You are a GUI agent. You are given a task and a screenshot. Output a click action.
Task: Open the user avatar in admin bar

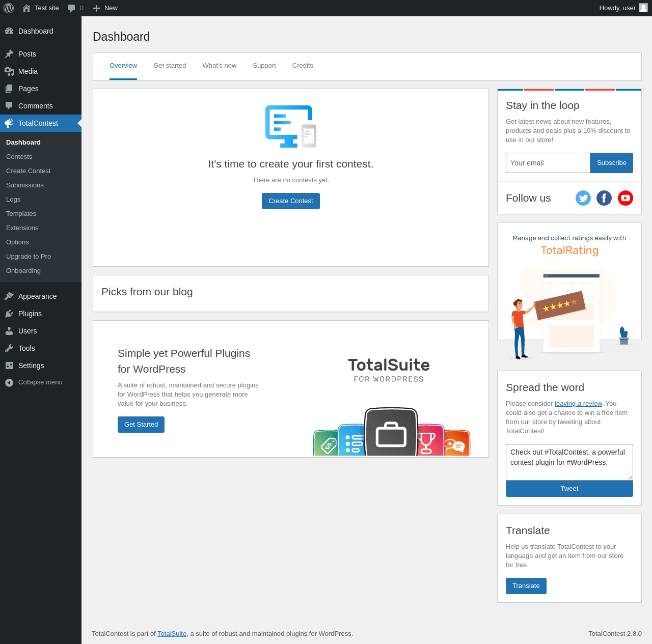click(643, 8)
